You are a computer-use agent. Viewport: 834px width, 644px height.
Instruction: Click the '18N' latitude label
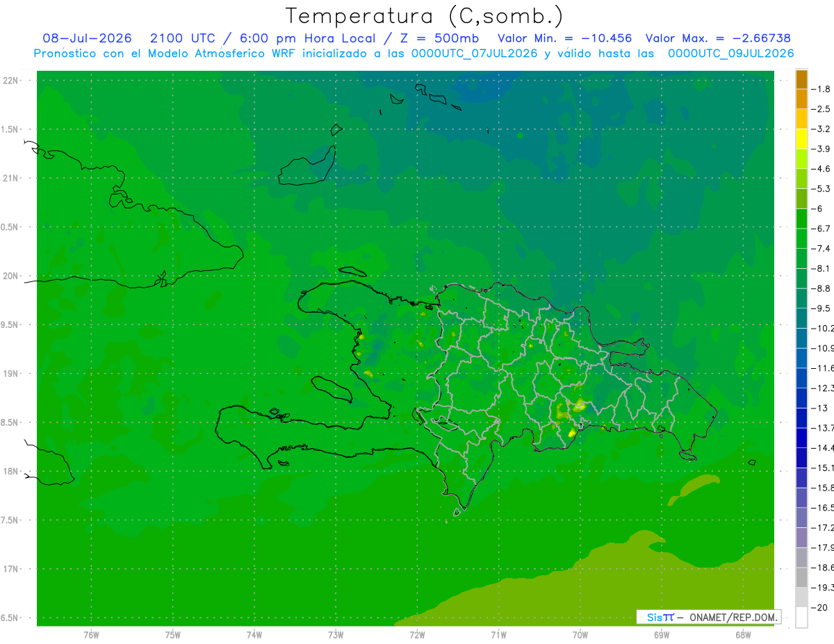(x=11, y=471)
